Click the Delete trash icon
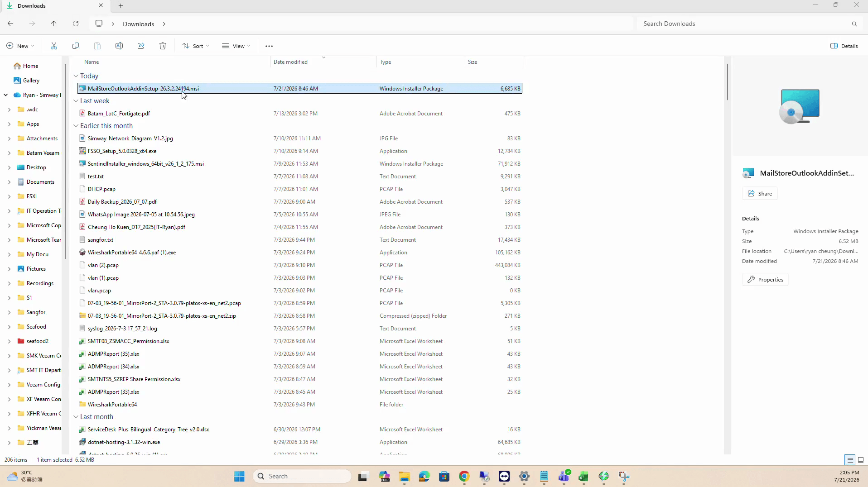The height and width of the screenshot is (487, 868). tap(163, 46)
